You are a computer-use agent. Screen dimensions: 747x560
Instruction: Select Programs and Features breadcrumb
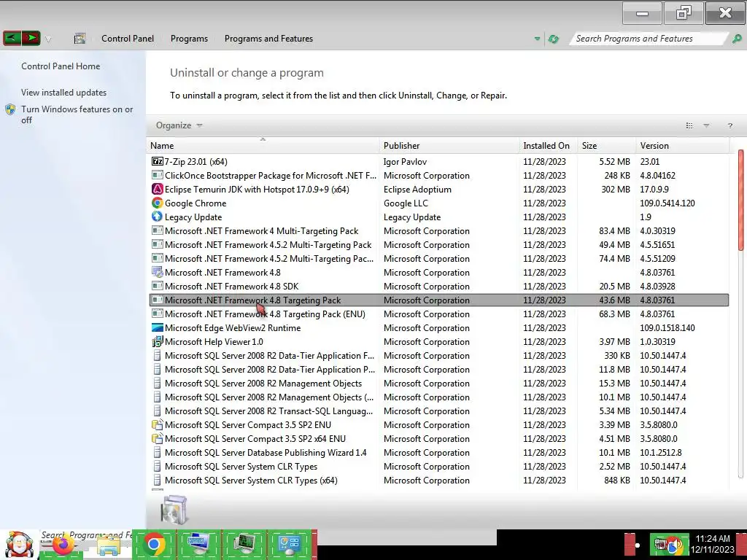tap(268, 39)
